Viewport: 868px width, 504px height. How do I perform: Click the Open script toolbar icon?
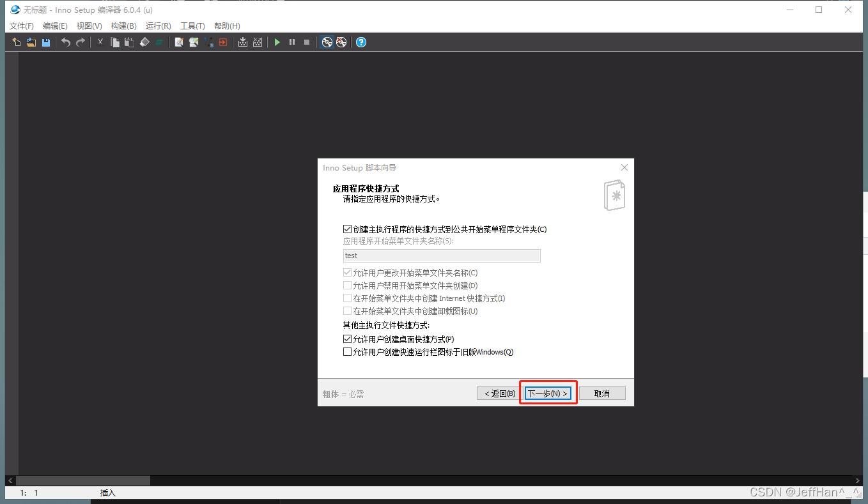[31, 42]
